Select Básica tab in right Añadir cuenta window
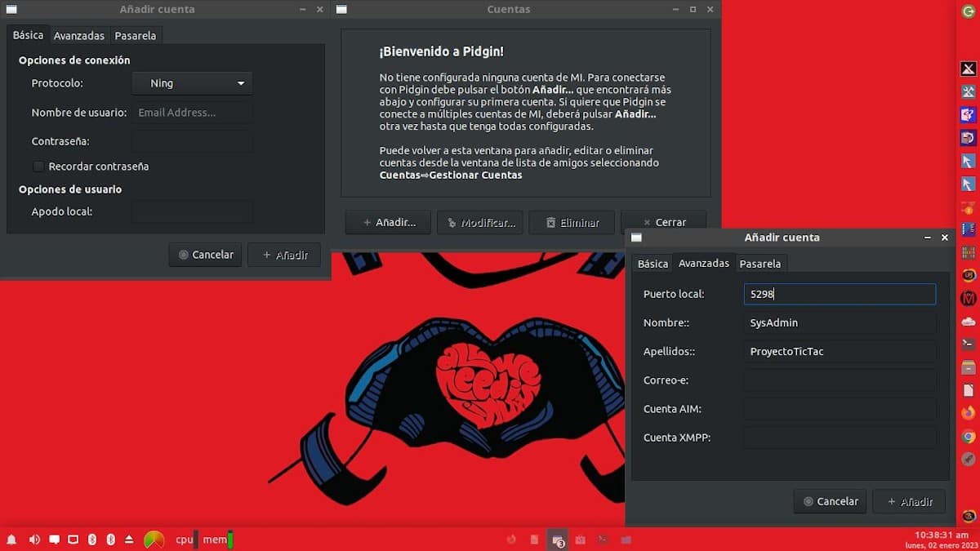The image size is (980, 551). pyautogui.click(x=653, y=264)
